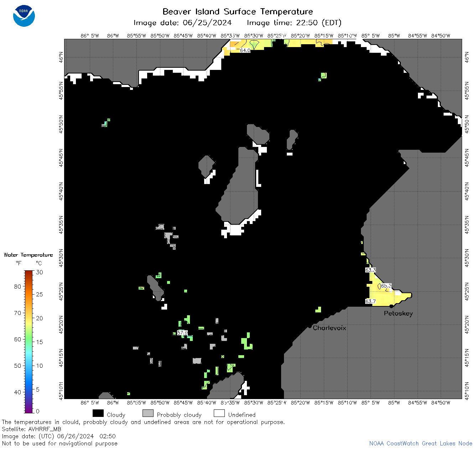Click the 63.7 temperature label near Petoskey
This screenshot has width=476, height=449.
(371, 301)
